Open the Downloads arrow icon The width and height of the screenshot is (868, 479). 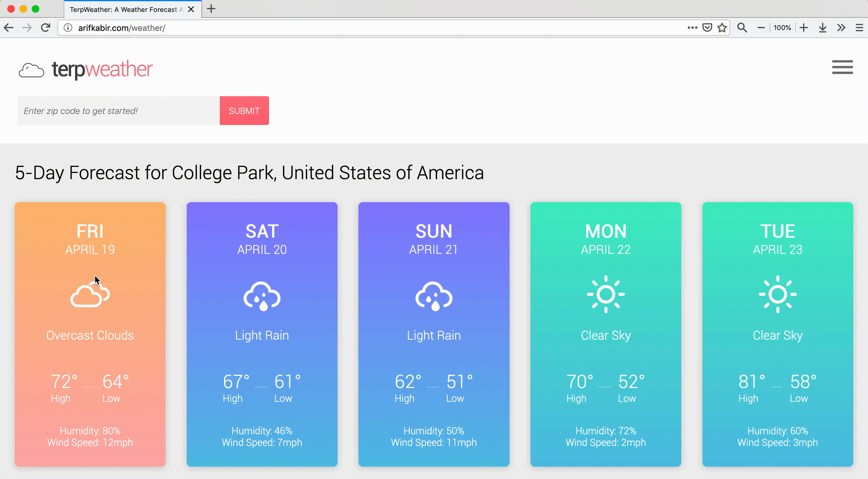[x=822, y=28]
